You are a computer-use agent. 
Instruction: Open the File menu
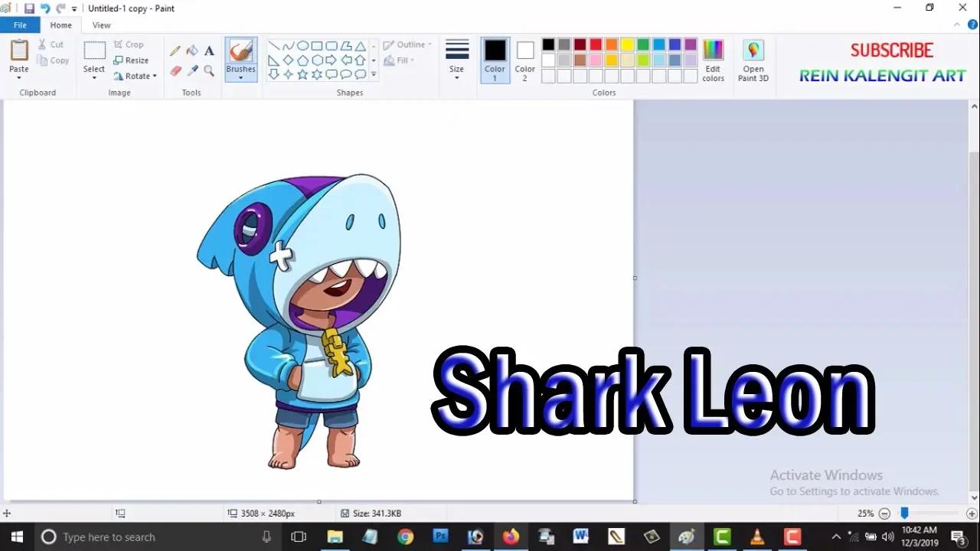(20, 25)
